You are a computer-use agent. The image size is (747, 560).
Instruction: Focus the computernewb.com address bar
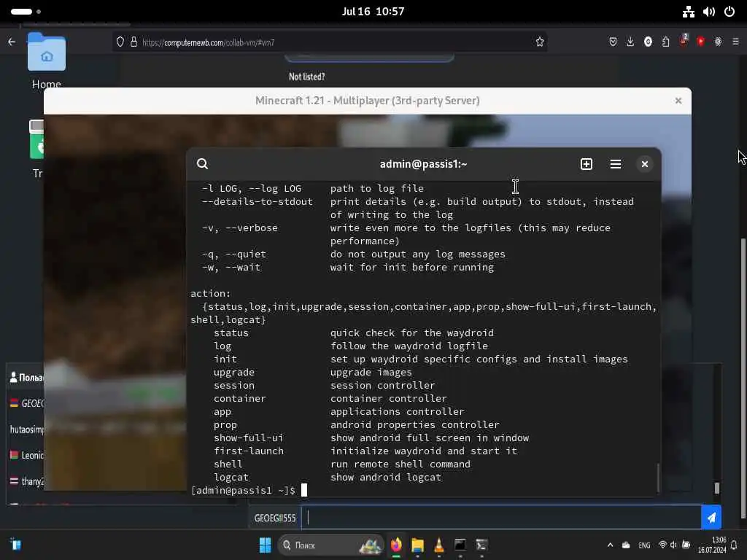click(x=329, y=42)
